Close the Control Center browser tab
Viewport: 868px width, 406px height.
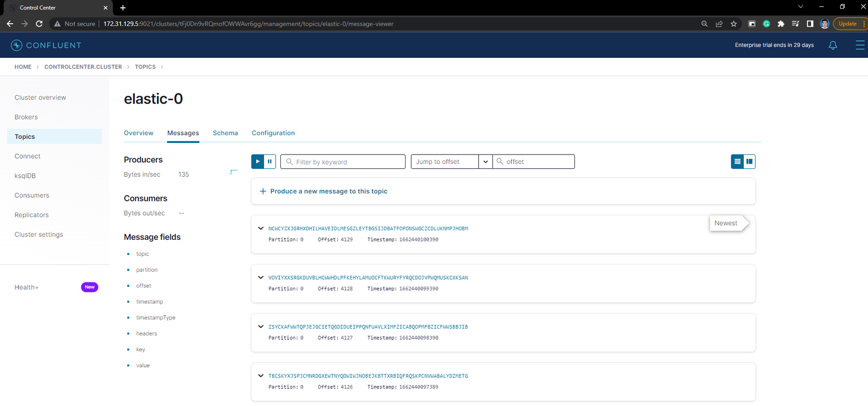coord(105,8)
